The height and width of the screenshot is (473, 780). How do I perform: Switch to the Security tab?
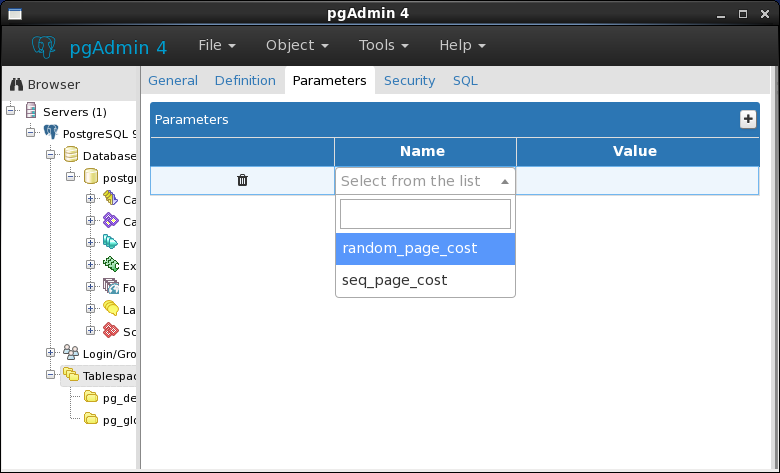click(409, 81)
